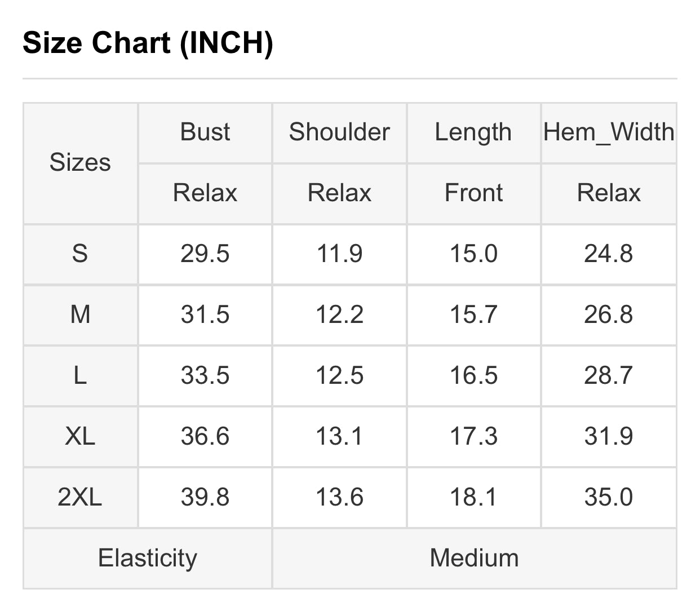Select the Sizes header cell
700x607 pixels.
80,162
